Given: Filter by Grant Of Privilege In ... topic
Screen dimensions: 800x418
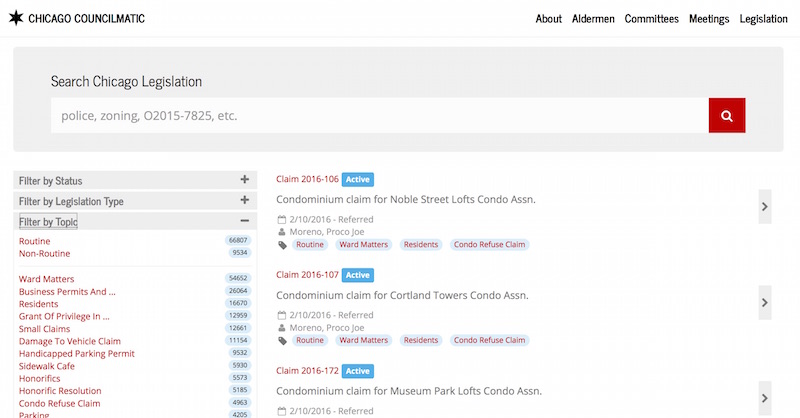Looking at the screenshot, I should (x=64, y=316).
